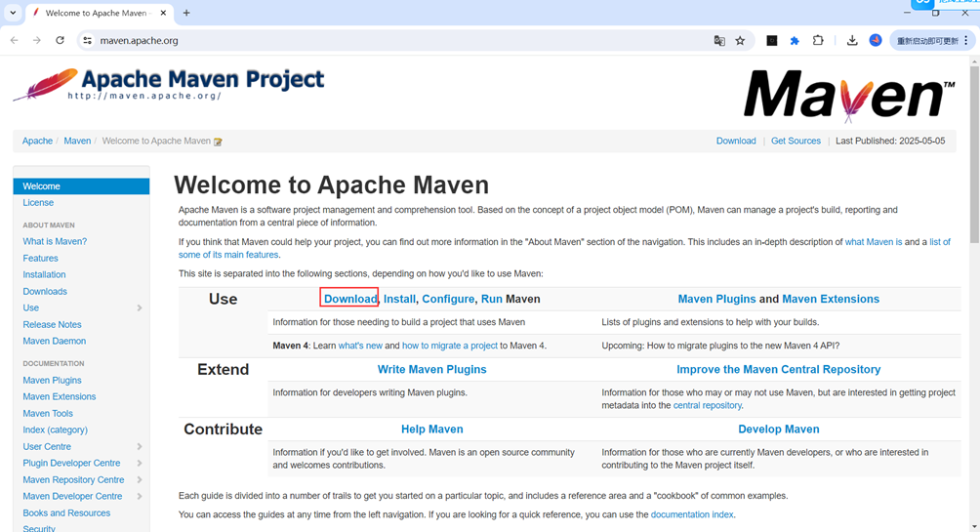
Task: Open Chrome three-dot menu
Action: pyautogui.click(x=966, y=41)
